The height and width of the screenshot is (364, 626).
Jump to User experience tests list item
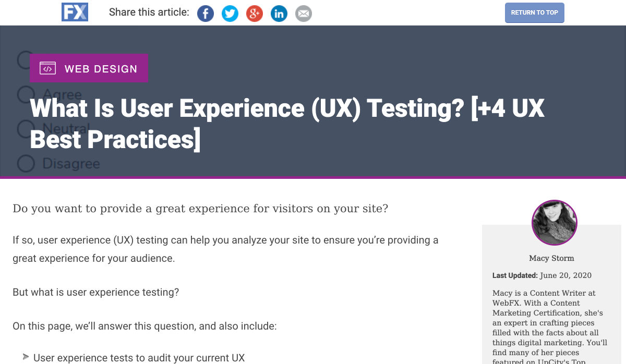[139, 358]
